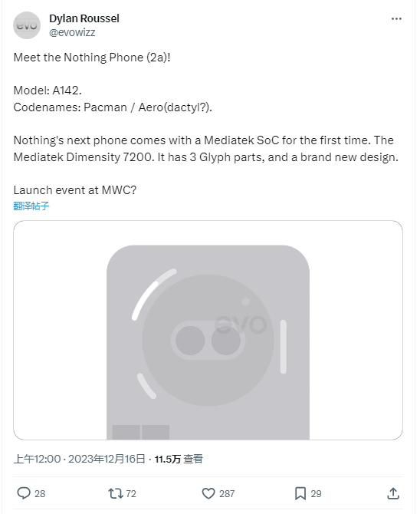Click the tweet text about Mediatek Dimensity 7200

[x=205, y=149]
